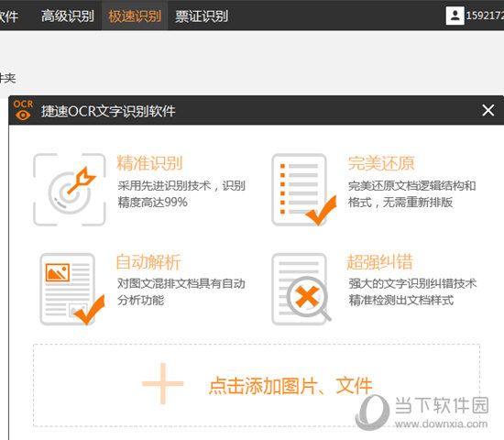Click the image document 自动解析 icon
Image resolution: width=504 pixels, height=440 pixels.
click(x=72, y=289)
